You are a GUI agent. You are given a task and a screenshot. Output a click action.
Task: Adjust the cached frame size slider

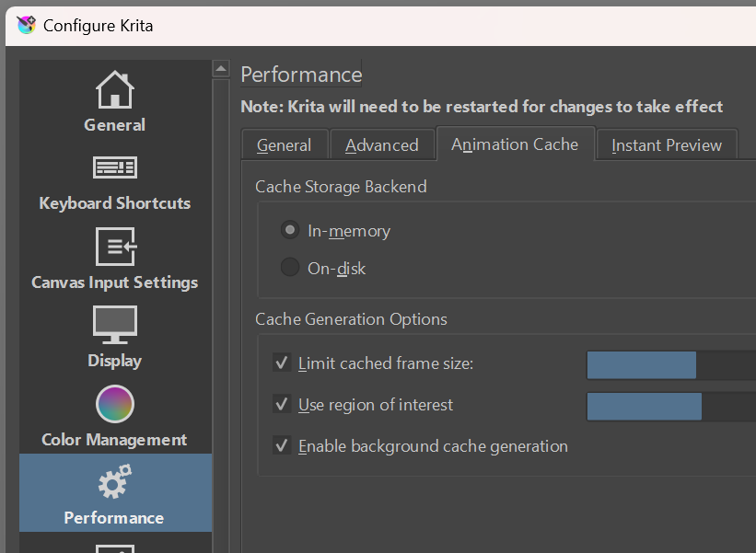pyautogui.click(x=670, y=365)
